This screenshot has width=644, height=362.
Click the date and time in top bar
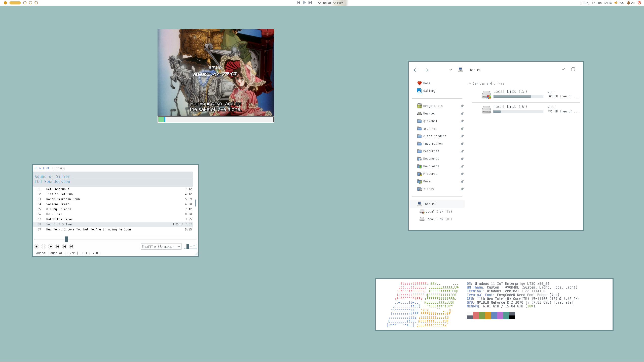tap(597, 3)
